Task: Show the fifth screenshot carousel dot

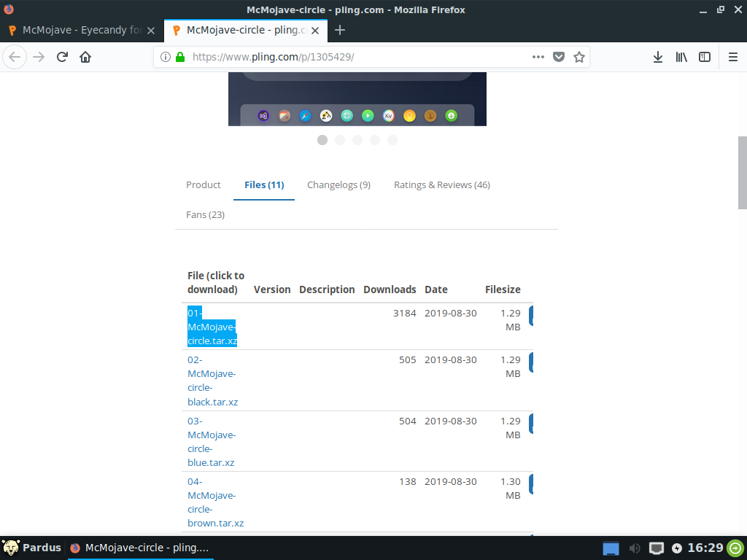Action: click(392, 140)
